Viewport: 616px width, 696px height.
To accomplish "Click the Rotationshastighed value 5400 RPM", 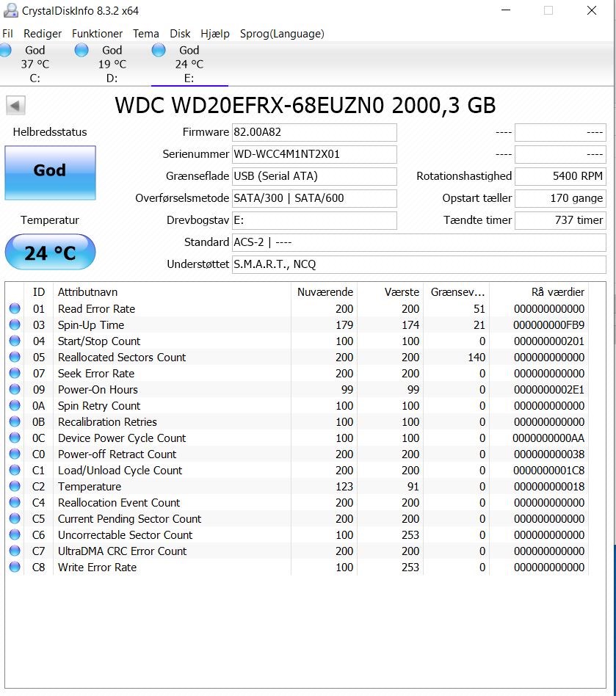I will 560,176.
